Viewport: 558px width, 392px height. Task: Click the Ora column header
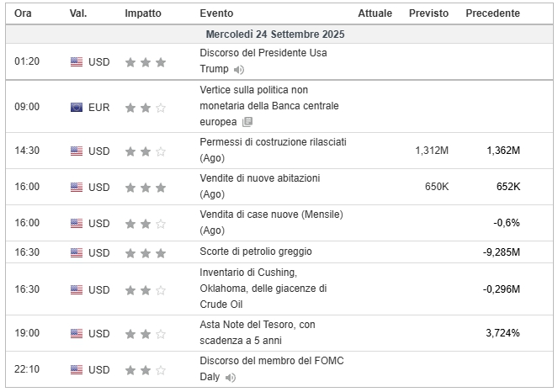24,13
